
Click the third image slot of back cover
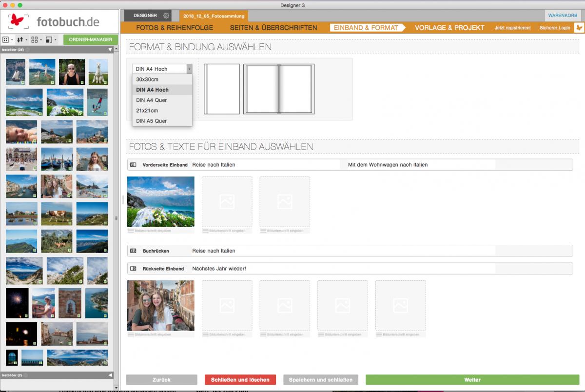point(285,305)
